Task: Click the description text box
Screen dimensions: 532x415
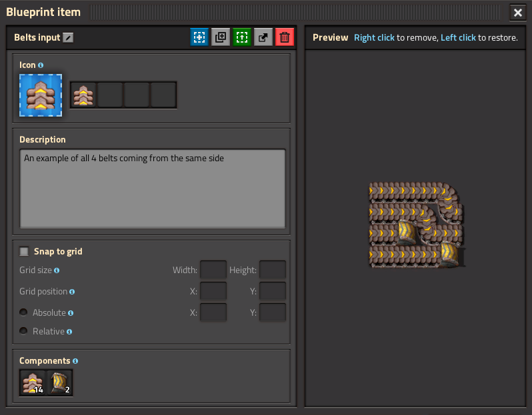Action: [x=153, y=189]
